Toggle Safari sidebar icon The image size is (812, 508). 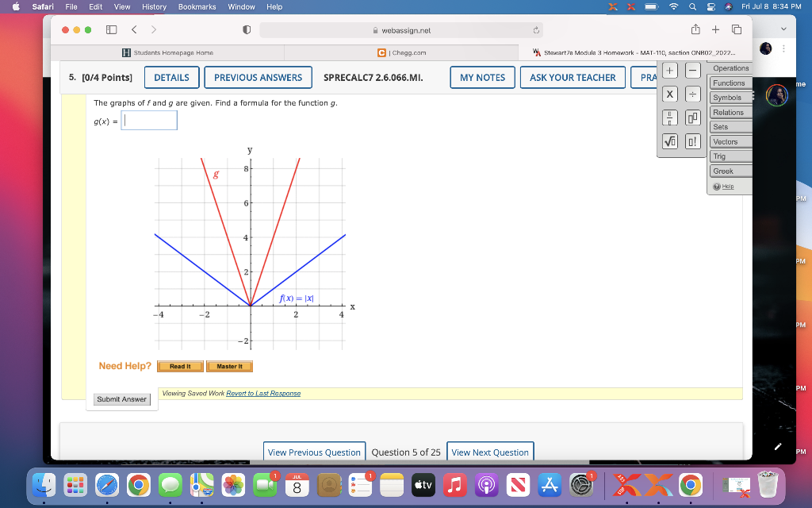[x=111, y=29]
